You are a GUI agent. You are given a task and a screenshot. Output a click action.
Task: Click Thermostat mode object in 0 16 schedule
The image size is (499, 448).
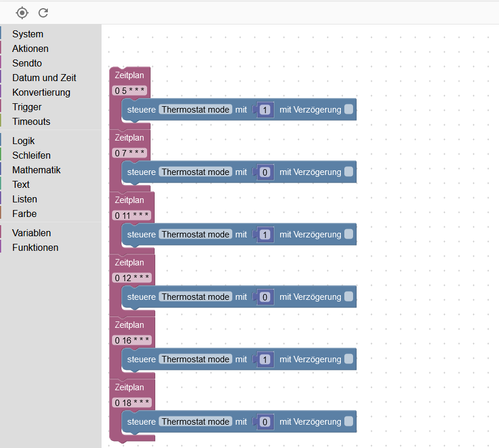pos(196,359)
